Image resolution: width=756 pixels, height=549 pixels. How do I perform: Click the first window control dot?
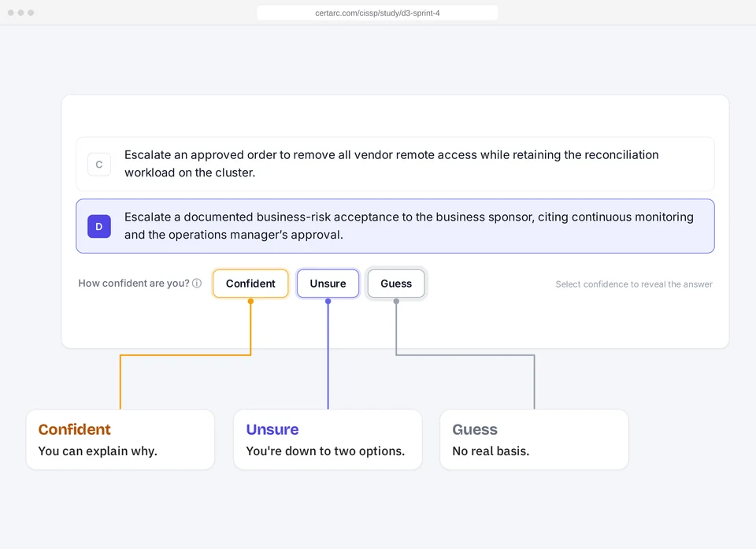click(10, 13)
